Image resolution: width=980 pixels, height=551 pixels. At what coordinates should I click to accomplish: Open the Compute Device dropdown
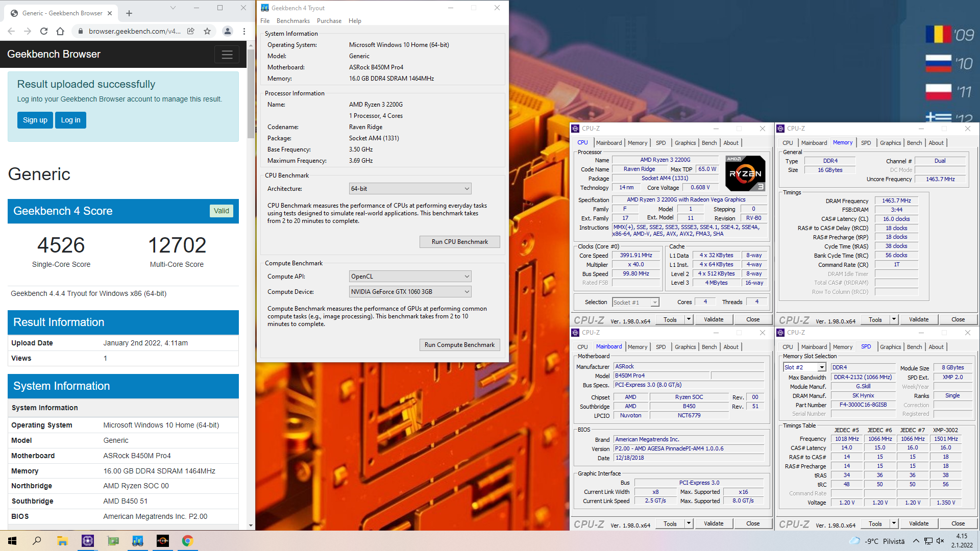[x=410, y=292]
